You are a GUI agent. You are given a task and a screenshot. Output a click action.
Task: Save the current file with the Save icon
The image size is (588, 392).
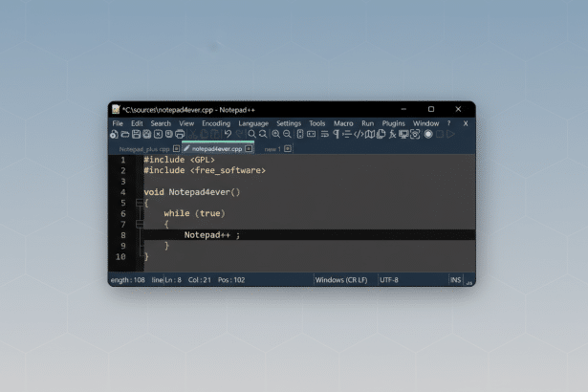[x=136, y=134]
